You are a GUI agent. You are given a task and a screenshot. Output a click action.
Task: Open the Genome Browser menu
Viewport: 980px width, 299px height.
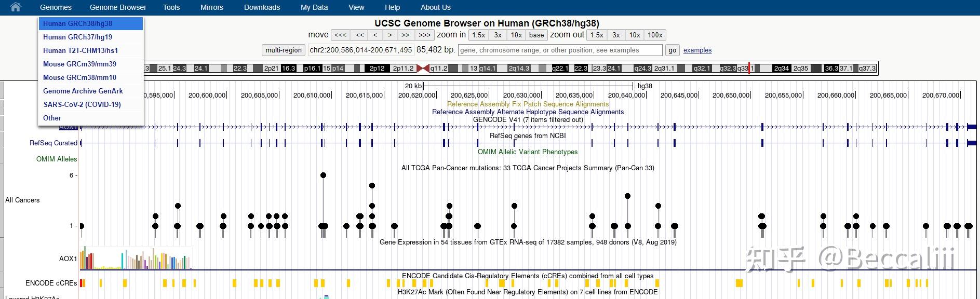[x=118, y=7]
